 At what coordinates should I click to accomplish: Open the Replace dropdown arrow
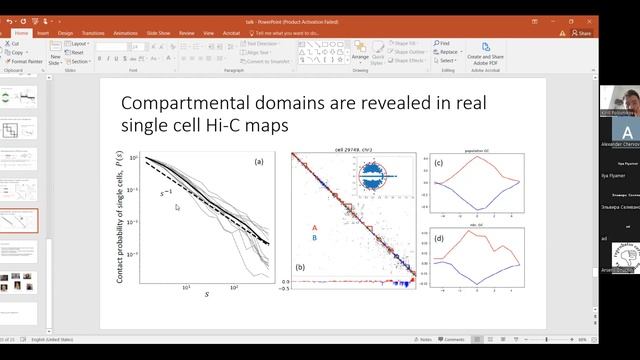[462, 52]
